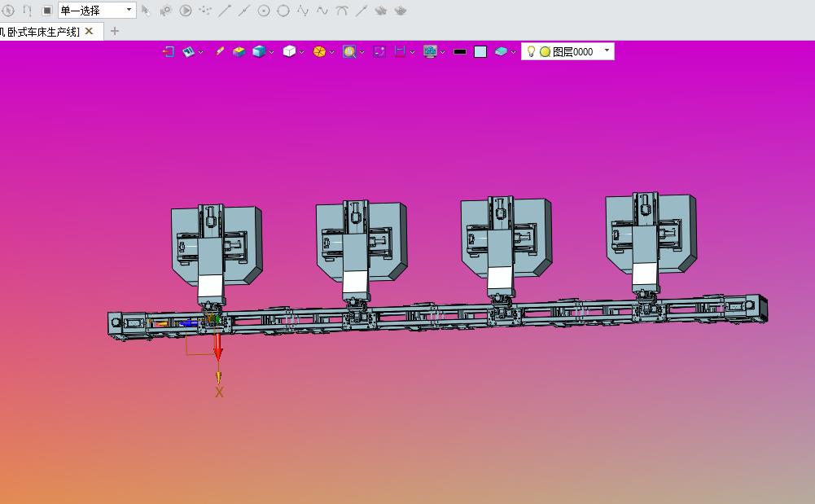Viewport: 815px width, 504px height.
Task: Click the cursor-in-circle icon left of 单一选择
Action: (x=8, y=11)
